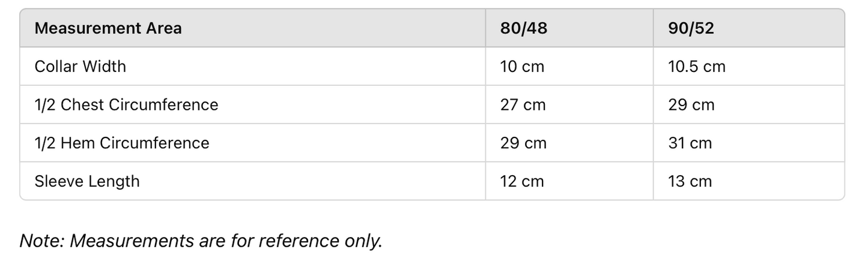The width and height of the screenshot is (868, 276).
Task: Click the Collar Width row label
Action: point(80,66)
